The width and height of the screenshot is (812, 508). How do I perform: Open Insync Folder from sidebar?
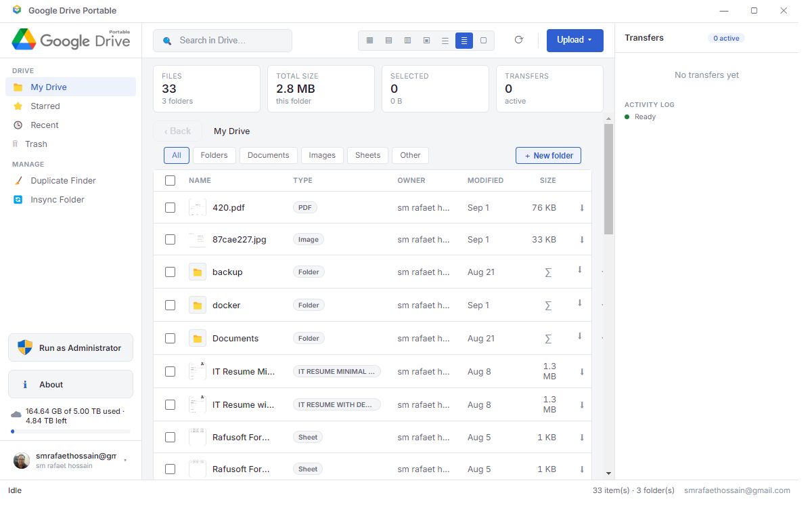(70, 200)
